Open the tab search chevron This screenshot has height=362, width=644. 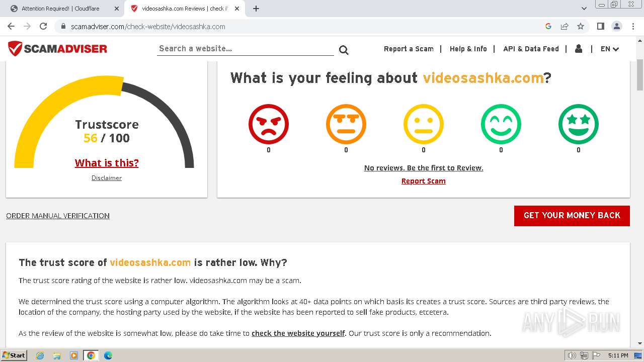click(584, 9)
